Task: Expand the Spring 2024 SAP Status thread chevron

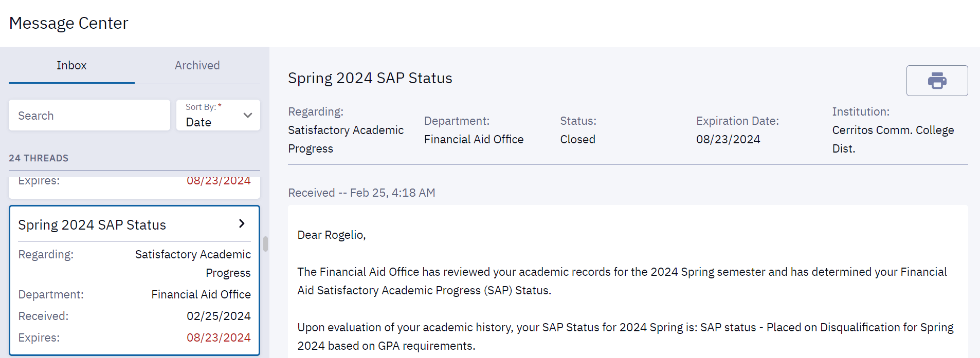Action: (x=241, y=223)
